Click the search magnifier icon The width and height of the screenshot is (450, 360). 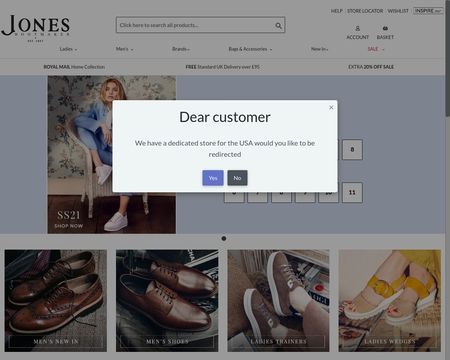click(278, 25)
